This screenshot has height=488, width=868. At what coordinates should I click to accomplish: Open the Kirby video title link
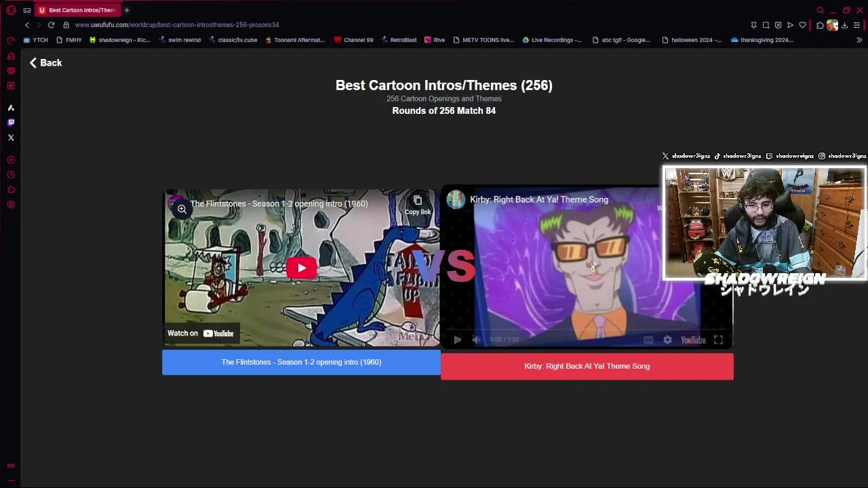(x=539, y=199)
